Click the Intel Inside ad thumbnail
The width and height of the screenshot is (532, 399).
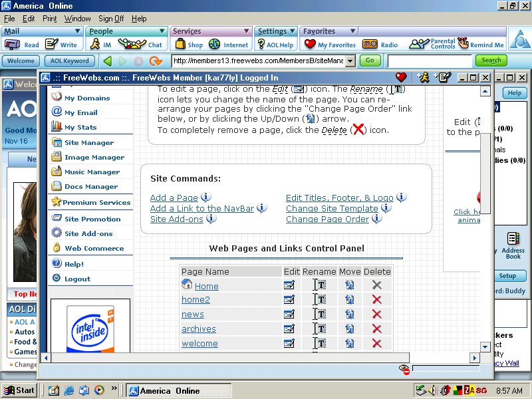coord(90,327)
